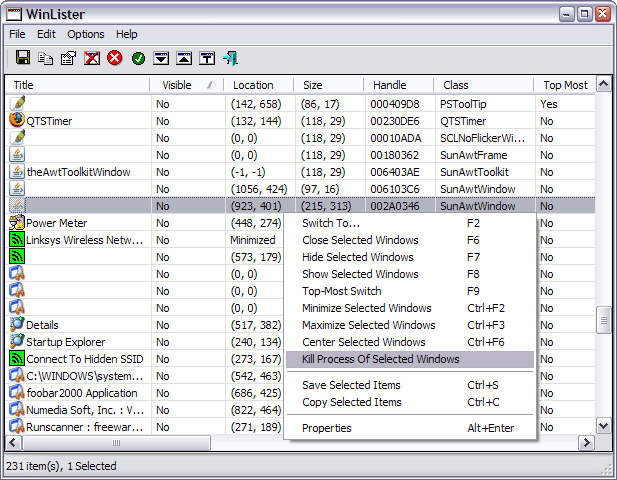Click the Java icon next to theAwtToolkitWindow
The height and width of the screenshot is (480, 617).
17,172
